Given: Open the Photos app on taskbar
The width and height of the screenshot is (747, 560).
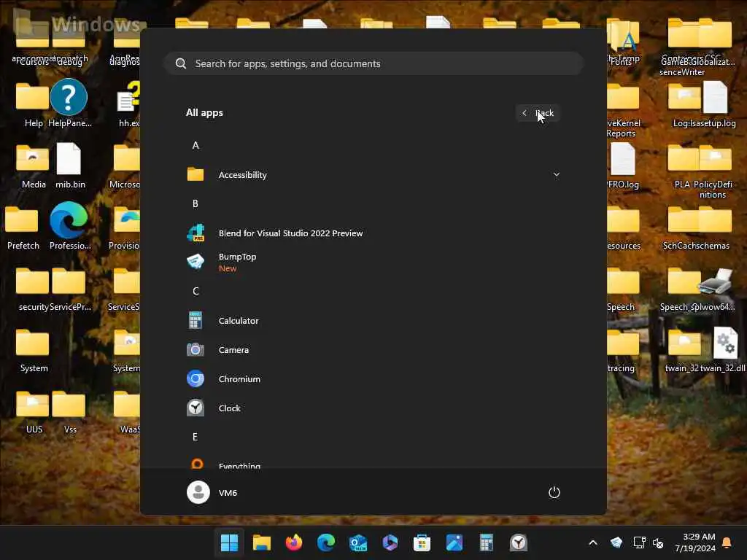Looking at the screenshot, I should click(x=454, y=542).
